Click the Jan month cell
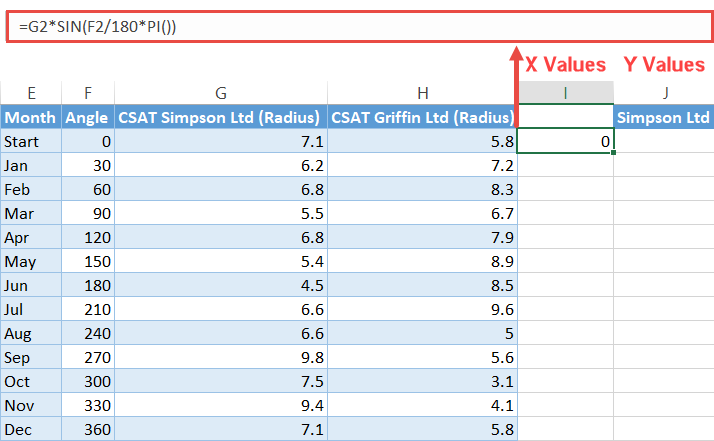714x441 pixels. (x=31, y=165)
